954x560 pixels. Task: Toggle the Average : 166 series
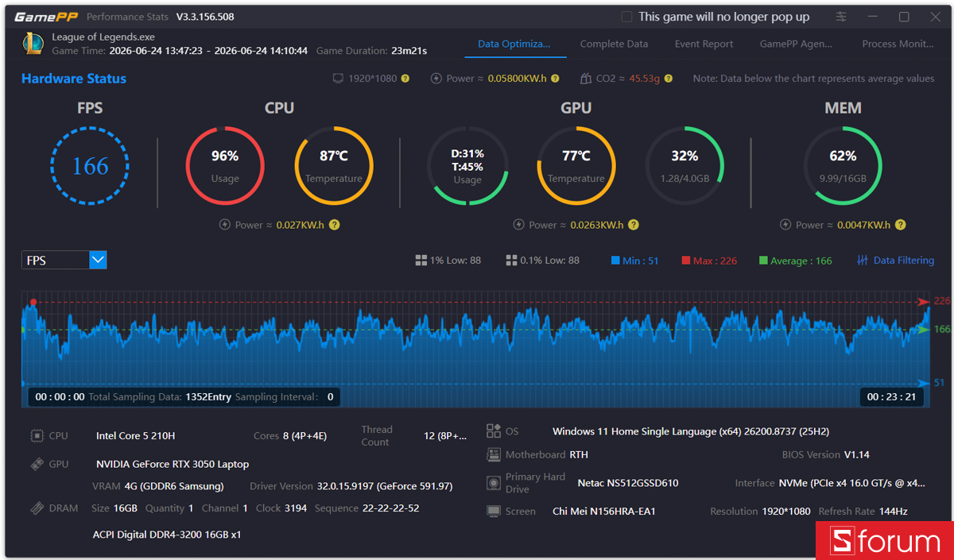click(796, 261)
